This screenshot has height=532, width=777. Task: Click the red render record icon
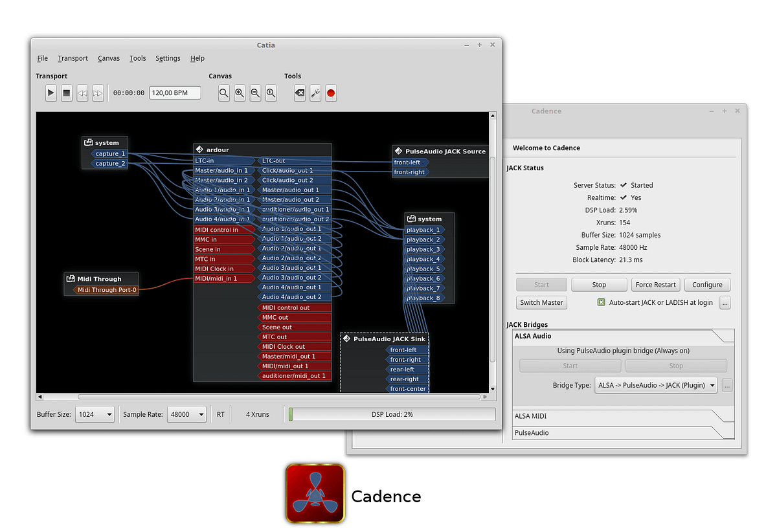[x=331, y=93]
